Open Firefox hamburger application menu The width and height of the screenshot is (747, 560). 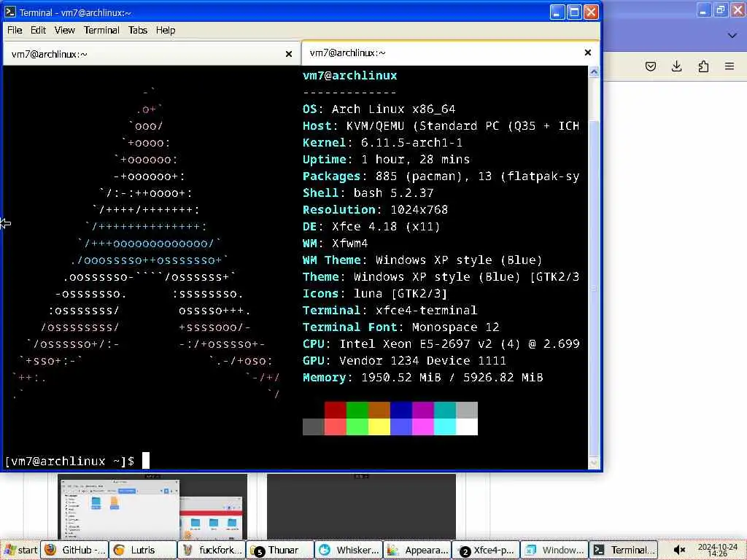[x=729, y=66]
